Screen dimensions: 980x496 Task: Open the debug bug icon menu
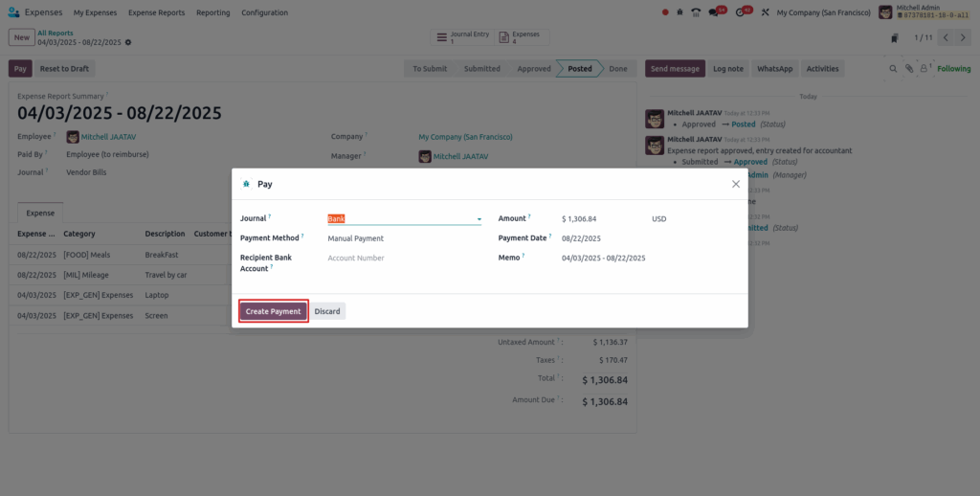point(679,12)
